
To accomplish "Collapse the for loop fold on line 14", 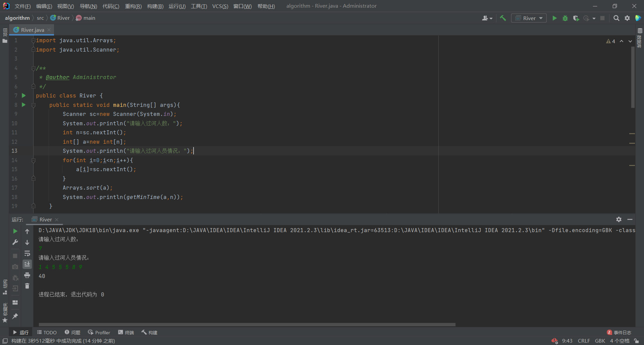I will (x=34, y=160).
